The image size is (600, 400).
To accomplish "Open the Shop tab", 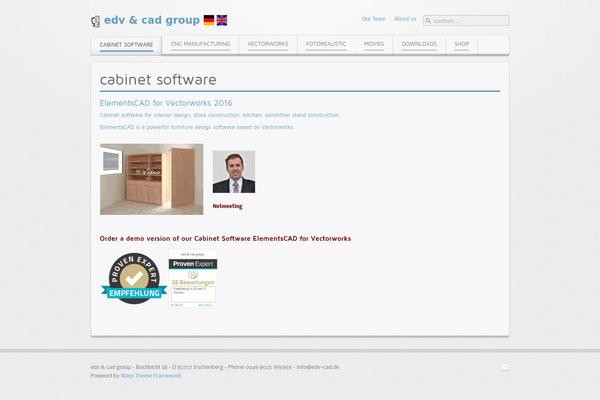I will pos(461,44).
